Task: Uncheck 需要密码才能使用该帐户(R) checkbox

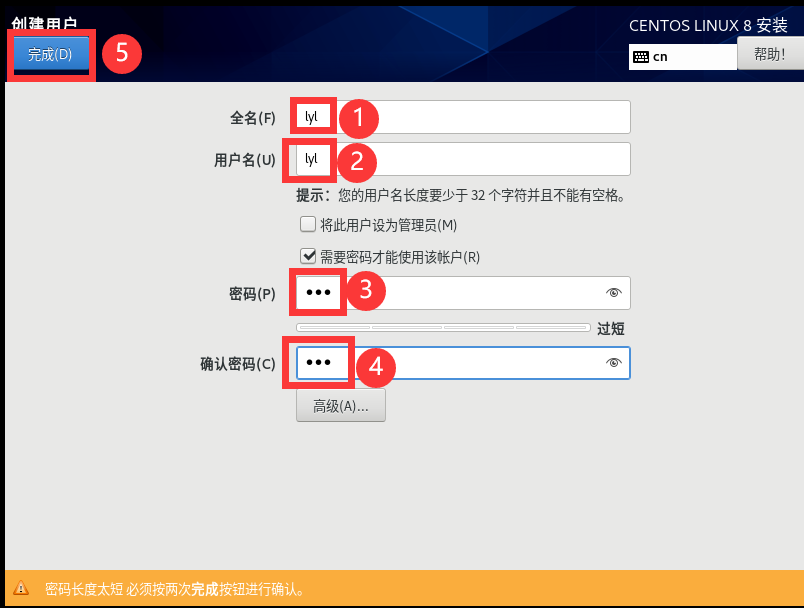Action: (308, 256)
